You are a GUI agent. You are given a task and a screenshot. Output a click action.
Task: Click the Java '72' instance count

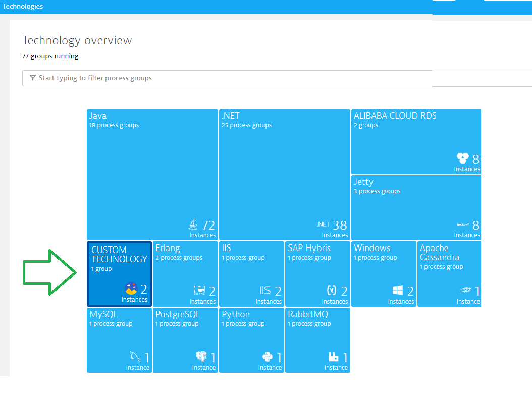[x=208, y=225]
